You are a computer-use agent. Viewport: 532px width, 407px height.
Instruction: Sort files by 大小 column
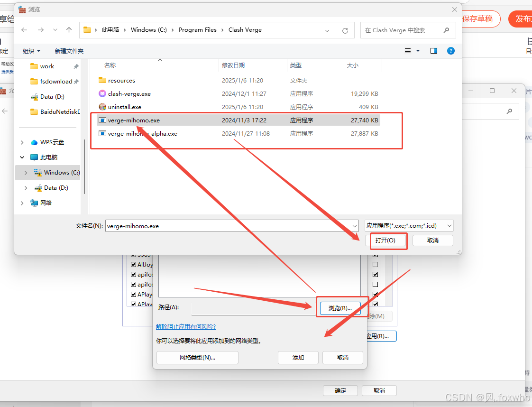point(352,65)
